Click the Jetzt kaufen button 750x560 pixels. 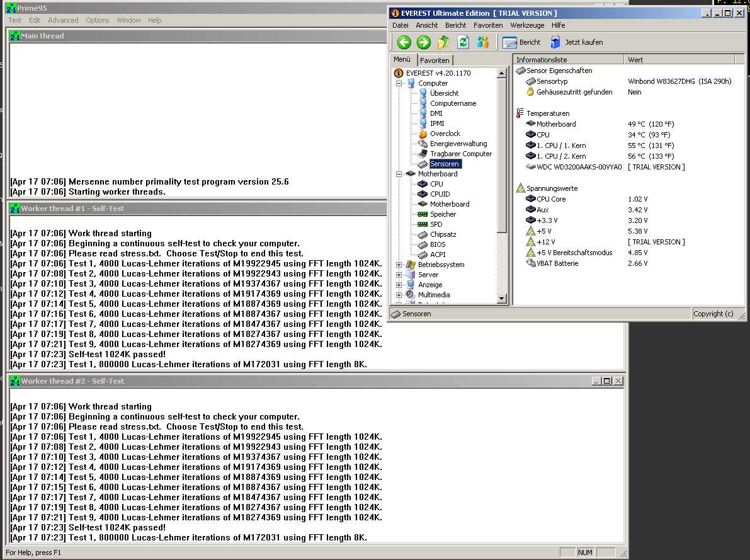577,42
